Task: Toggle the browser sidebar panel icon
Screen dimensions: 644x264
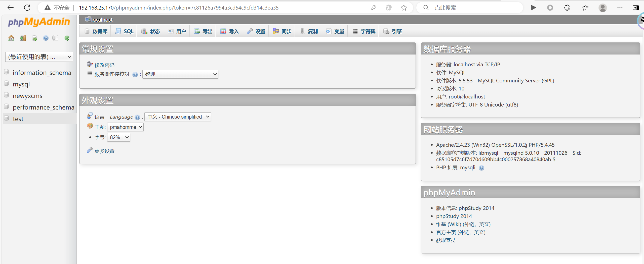Action: (636, 8)
